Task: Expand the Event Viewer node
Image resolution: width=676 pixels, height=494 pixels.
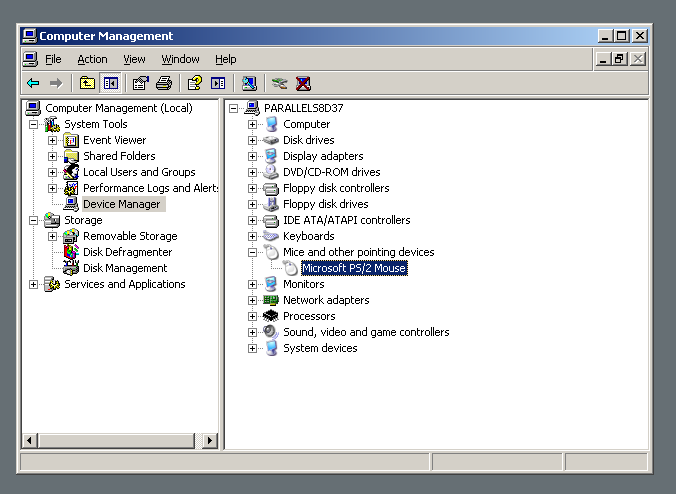Action: click(52, 141)
